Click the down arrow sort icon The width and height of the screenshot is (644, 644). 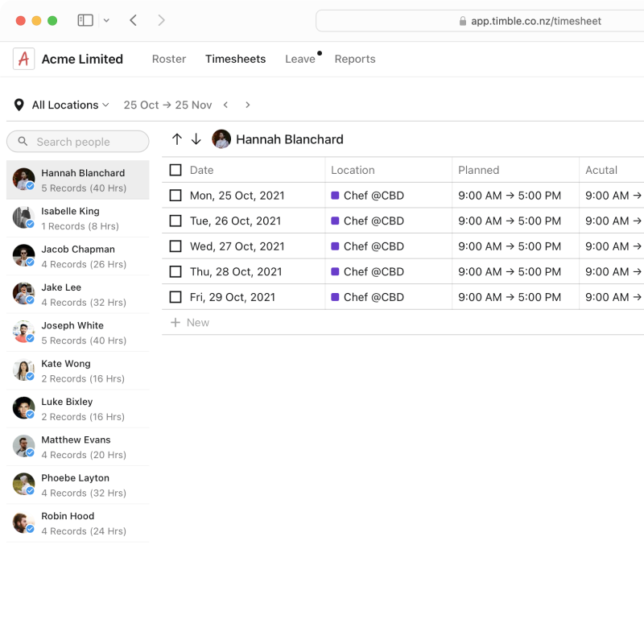pyautogui.click(x=196, y=138)
